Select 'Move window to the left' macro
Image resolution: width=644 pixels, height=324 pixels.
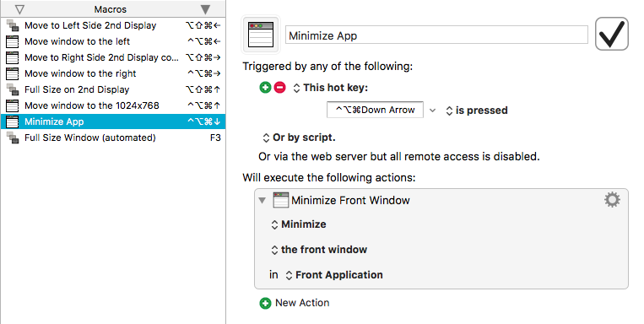pyautogui.click(x=113, y=41)
